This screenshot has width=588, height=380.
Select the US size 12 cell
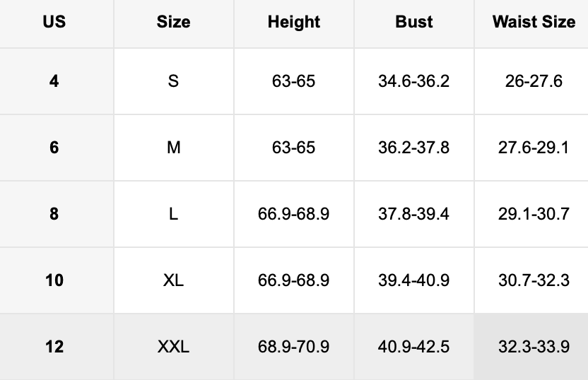pyautogui.click(x=54, y=347)
